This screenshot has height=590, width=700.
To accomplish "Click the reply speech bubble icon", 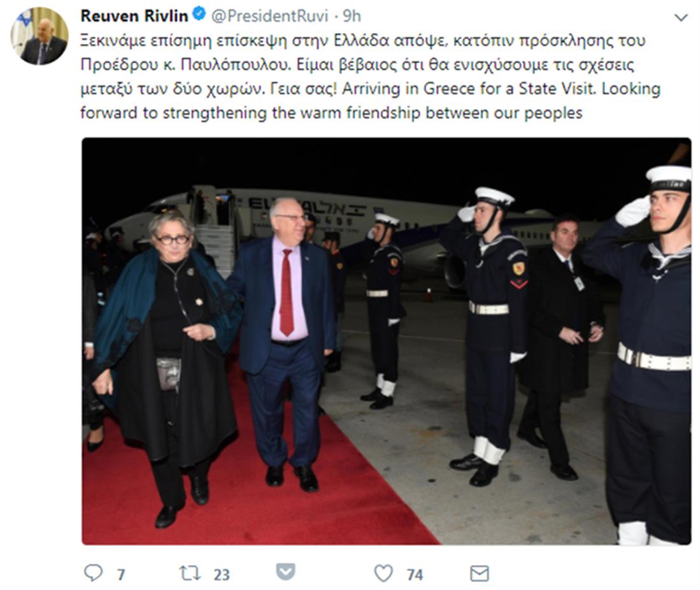I will point(93,573).
